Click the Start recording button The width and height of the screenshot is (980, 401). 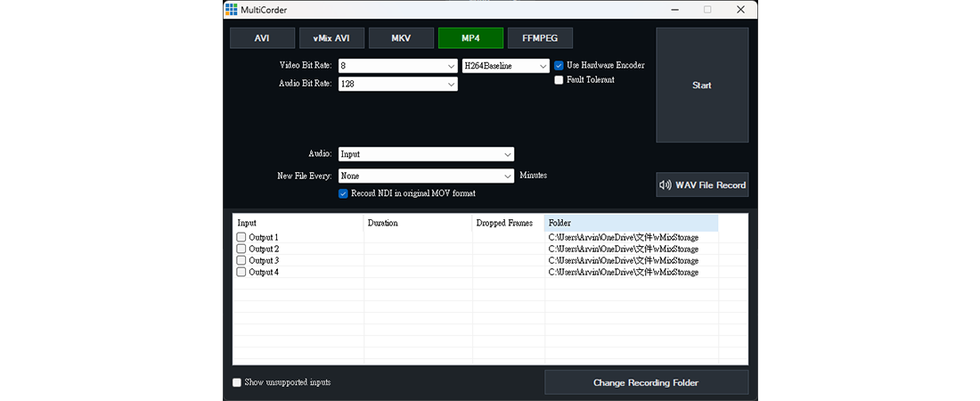(702, 85)
